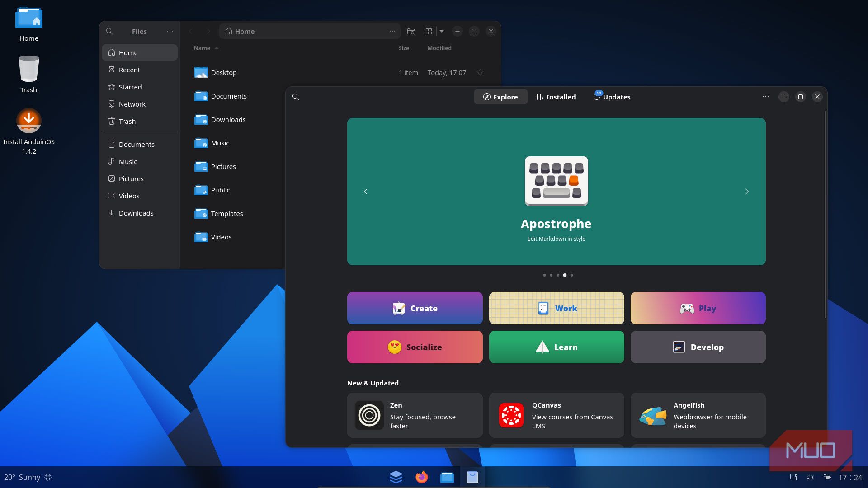Screen dimensions: 868x488
Task: Open the Apostrophe featured banner
Action: [x=556, y=192]
